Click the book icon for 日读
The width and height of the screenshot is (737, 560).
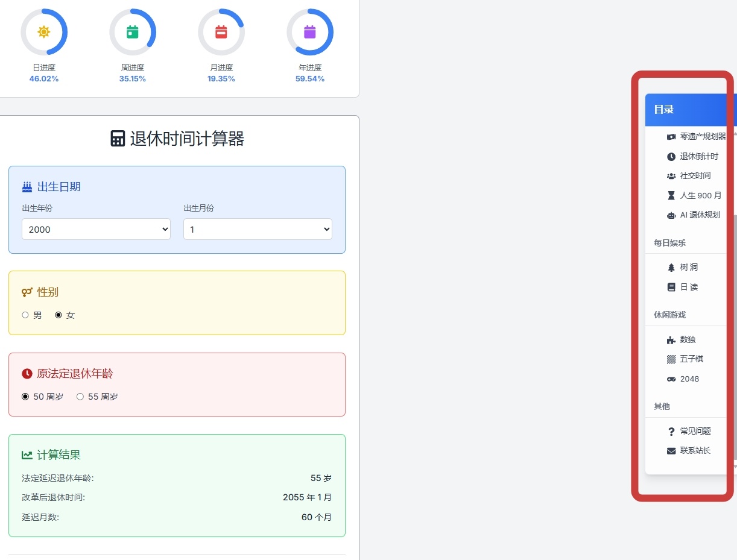(671, 287)
